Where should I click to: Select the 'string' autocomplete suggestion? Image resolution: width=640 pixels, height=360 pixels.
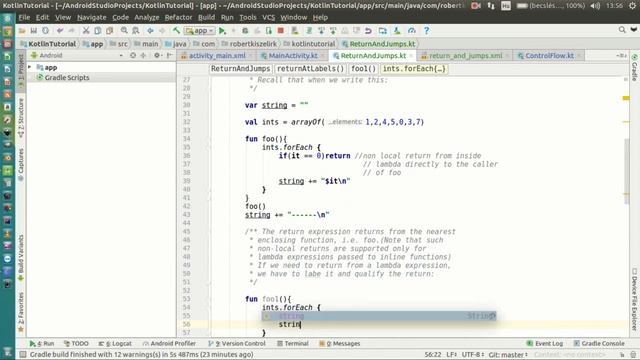pyautogui.click(x=379, y=316)
